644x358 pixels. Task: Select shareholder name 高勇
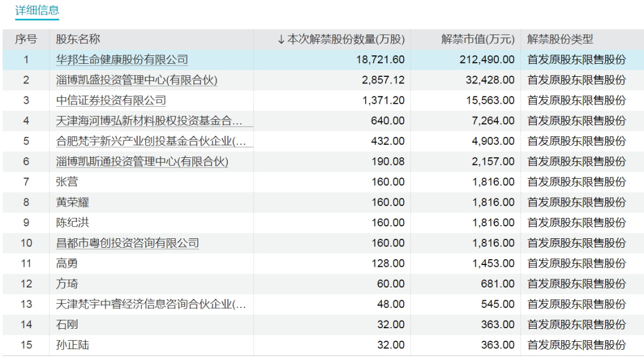tap(67, 264)
